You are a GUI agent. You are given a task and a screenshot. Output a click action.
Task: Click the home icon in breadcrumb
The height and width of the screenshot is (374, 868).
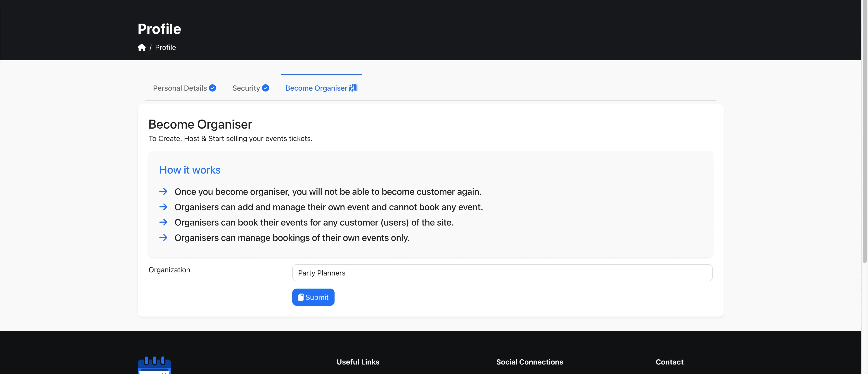(x=142, y=47)
